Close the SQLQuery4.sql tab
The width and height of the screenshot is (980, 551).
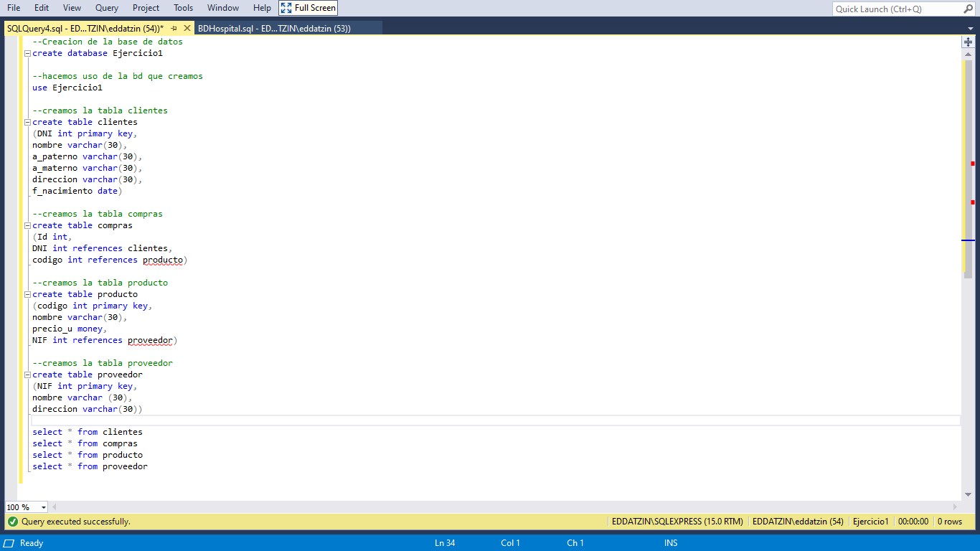[187, 28]
